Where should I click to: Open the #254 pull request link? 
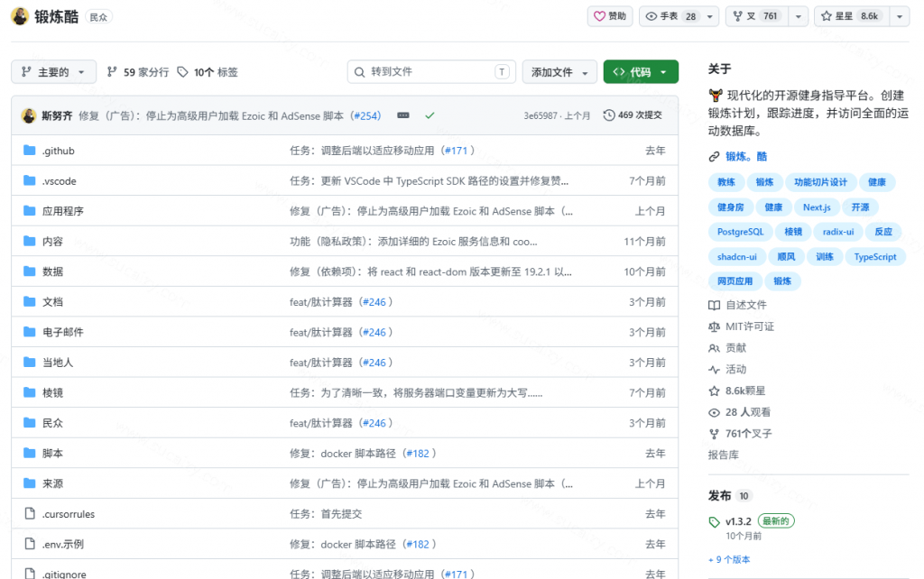click(367, 116)
